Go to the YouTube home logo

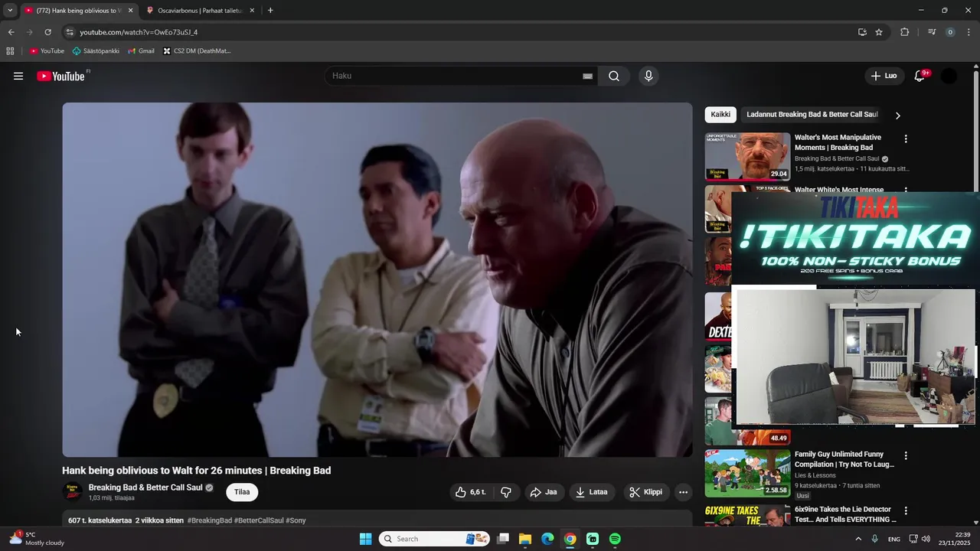(60, 76)
